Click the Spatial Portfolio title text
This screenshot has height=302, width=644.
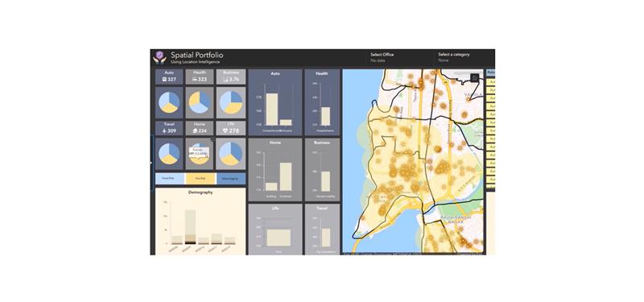tap(197, 55)
